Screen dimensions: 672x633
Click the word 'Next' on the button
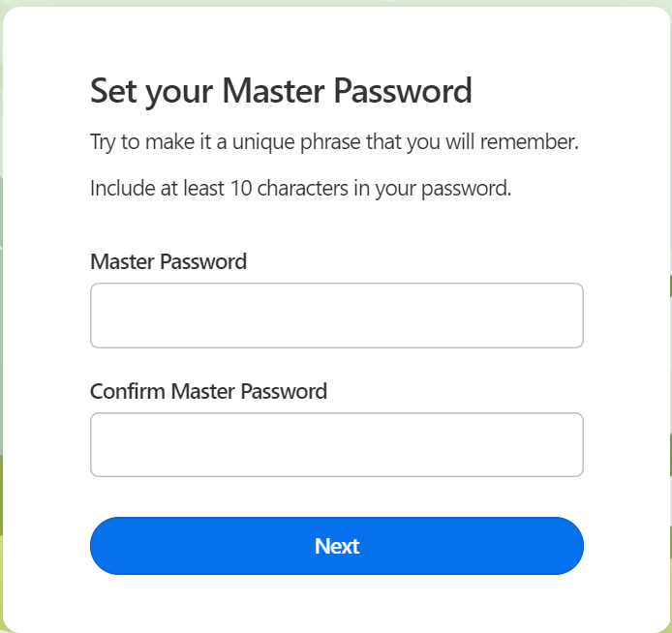(x=337, y=546)
